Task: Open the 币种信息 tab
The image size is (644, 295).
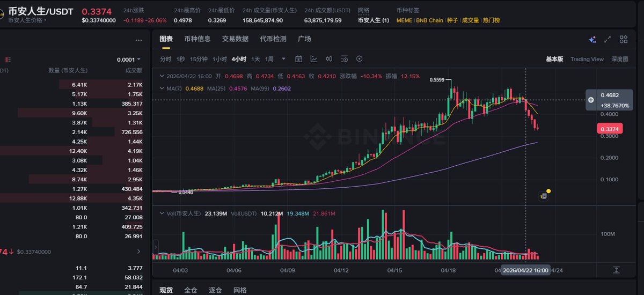Action: [x=197, y=39]
